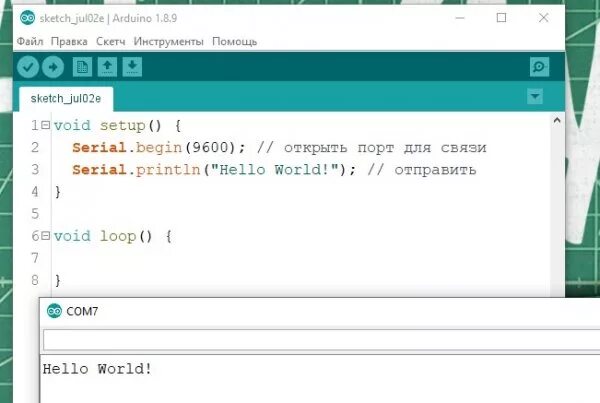Open the Файл menu
This screenshot has width=600, height=403.
30,41
